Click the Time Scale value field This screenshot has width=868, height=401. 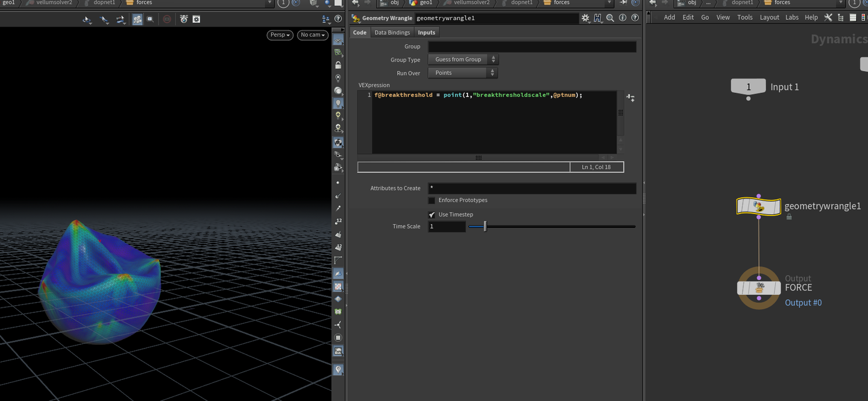coord(447,227)
